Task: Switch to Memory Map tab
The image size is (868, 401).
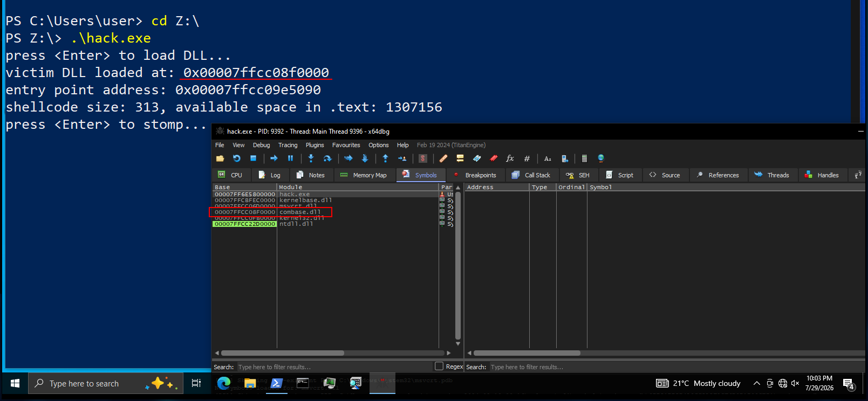Action: pyautogui.click(x=364, y=175)
